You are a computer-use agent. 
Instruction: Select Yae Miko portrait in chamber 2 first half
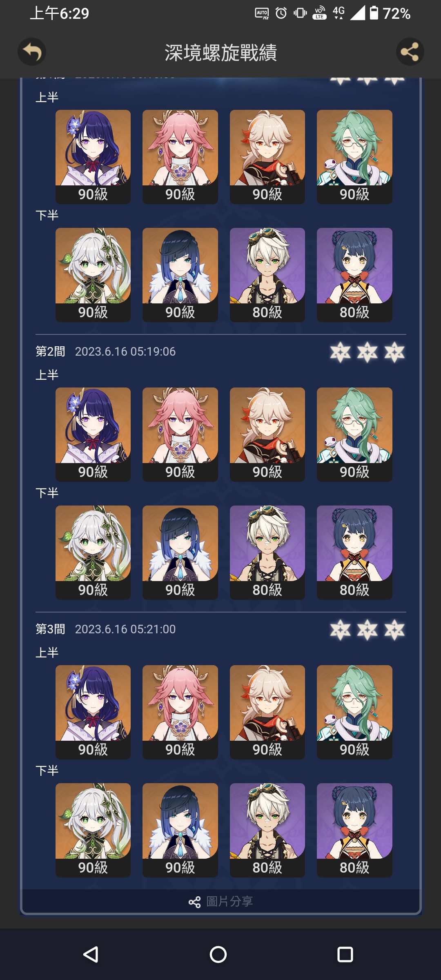pos(180,434)
